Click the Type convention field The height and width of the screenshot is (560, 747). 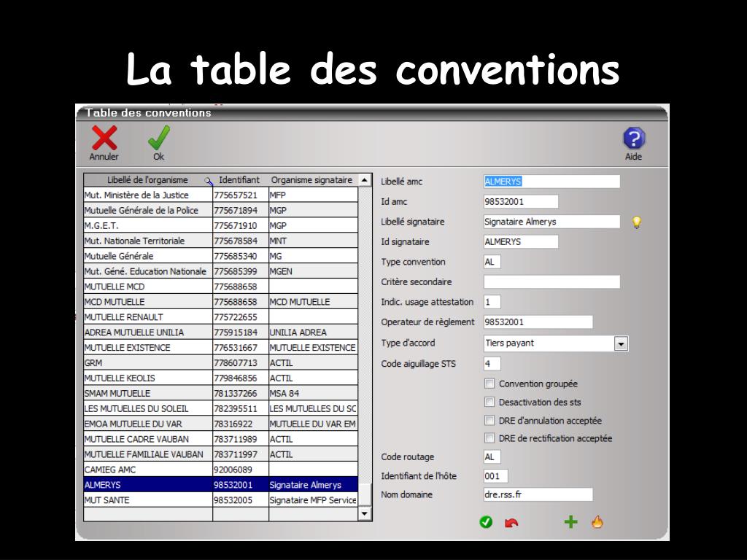coord(492,262)
